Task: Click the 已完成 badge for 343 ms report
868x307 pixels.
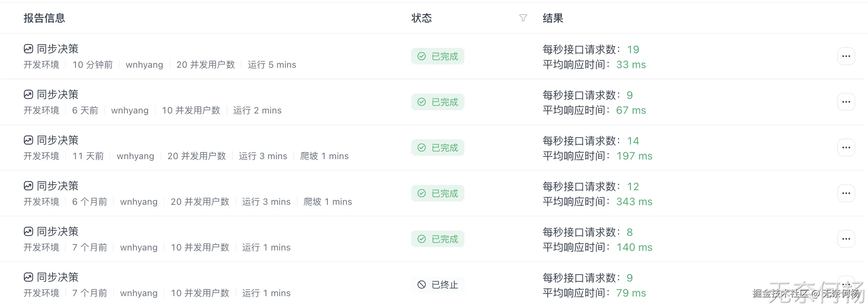Action: 437,193
